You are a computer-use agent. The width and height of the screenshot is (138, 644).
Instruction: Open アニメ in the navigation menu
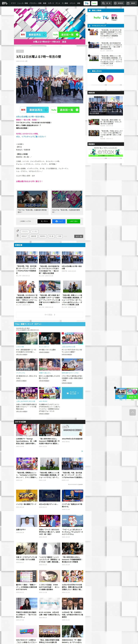(x=58, y=3)
